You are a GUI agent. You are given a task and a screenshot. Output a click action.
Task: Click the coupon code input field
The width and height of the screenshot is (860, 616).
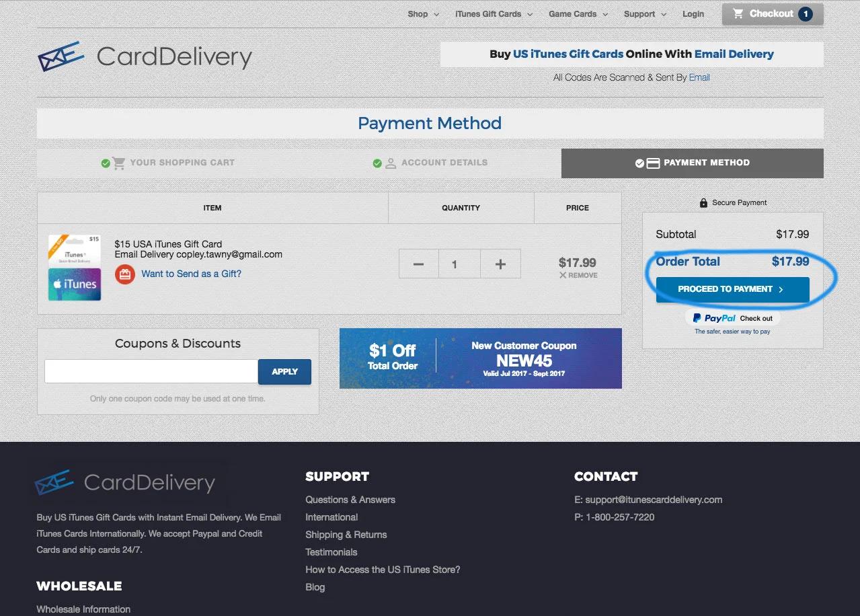click(x=151, y=371)
